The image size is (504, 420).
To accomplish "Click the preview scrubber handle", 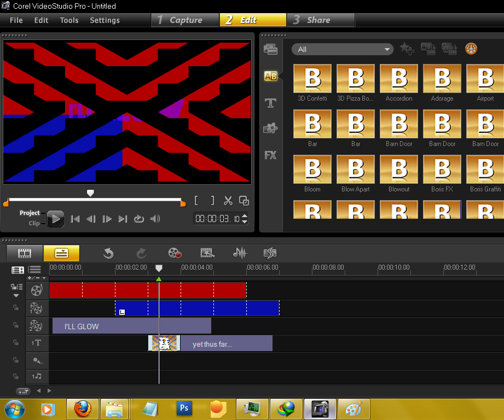I will 90,193.
